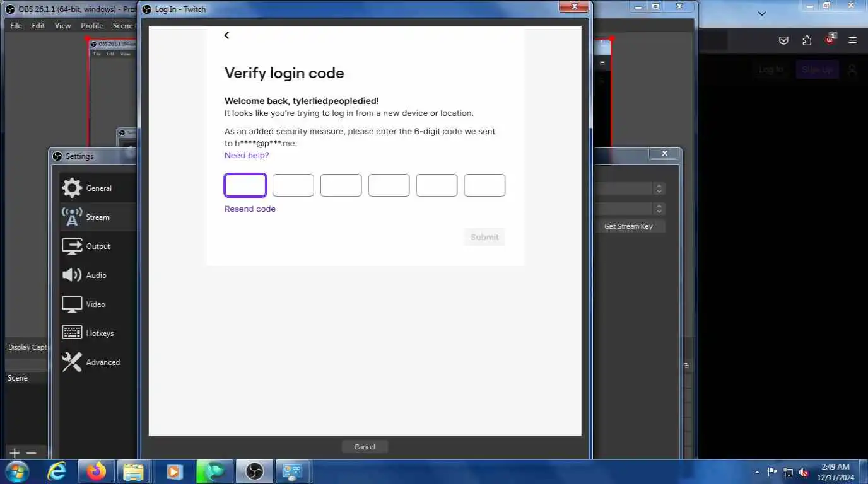Click the Twitch user profile icon in Firefox
This screenshot has height=484, width=868.
(852, 69)
